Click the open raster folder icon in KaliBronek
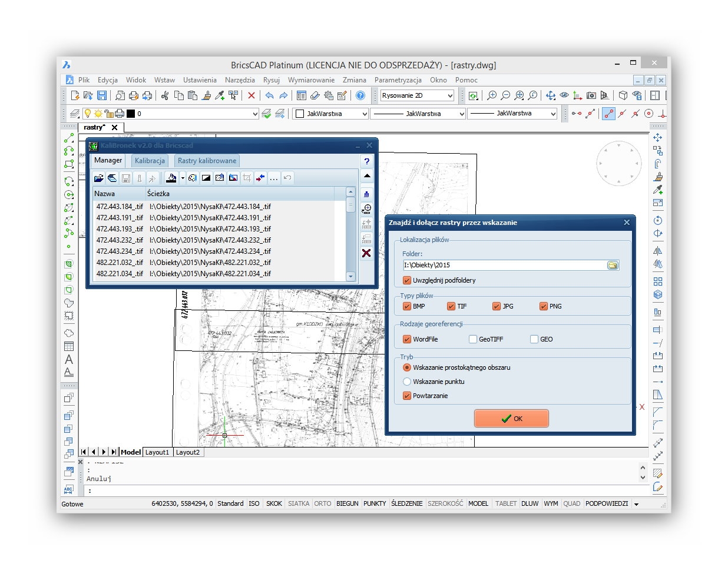 coord(99,178)
